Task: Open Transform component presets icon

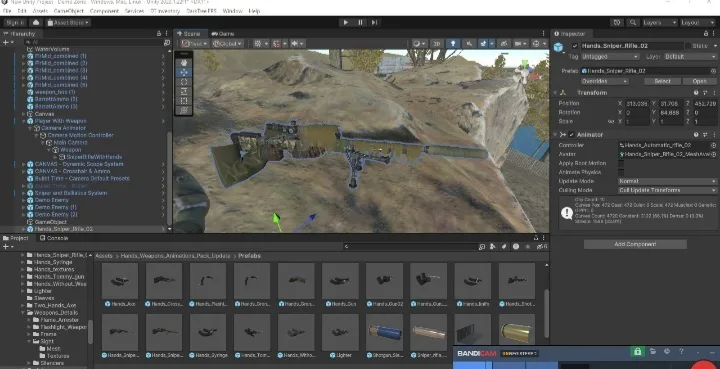Action: [x=705, y=93]
